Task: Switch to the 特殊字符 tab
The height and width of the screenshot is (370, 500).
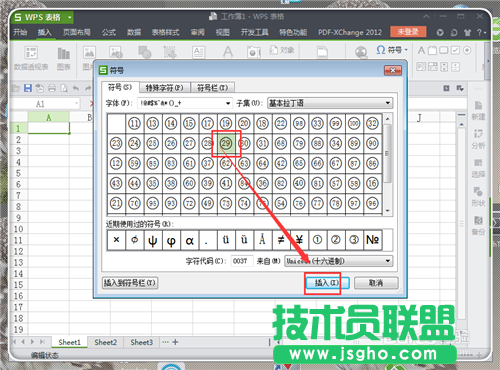Action: pos(165,88)
